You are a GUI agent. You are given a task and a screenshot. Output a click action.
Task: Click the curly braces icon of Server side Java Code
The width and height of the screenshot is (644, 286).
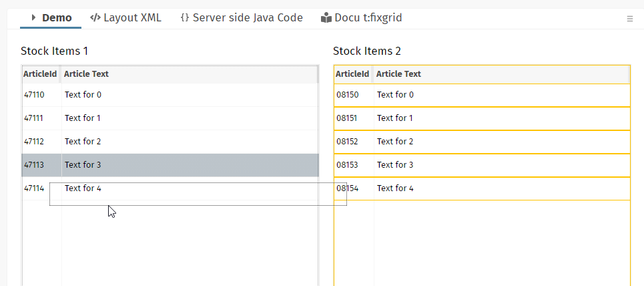(x=184, y=17)
